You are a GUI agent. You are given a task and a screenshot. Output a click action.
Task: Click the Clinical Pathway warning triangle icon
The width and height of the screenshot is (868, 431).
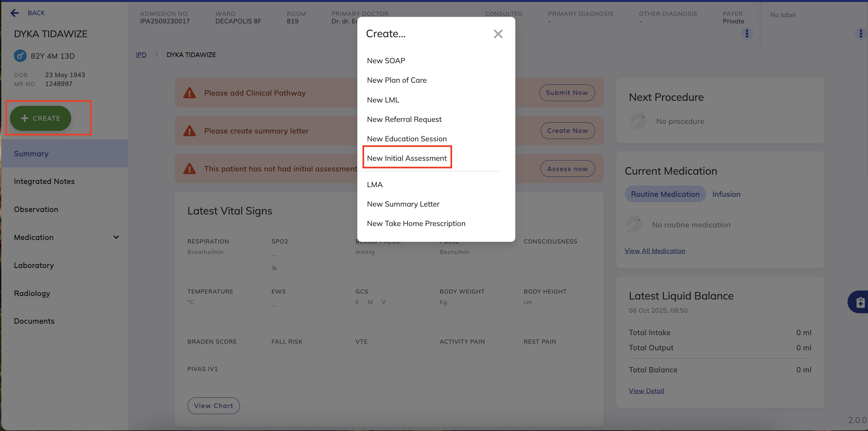point(189,93)
